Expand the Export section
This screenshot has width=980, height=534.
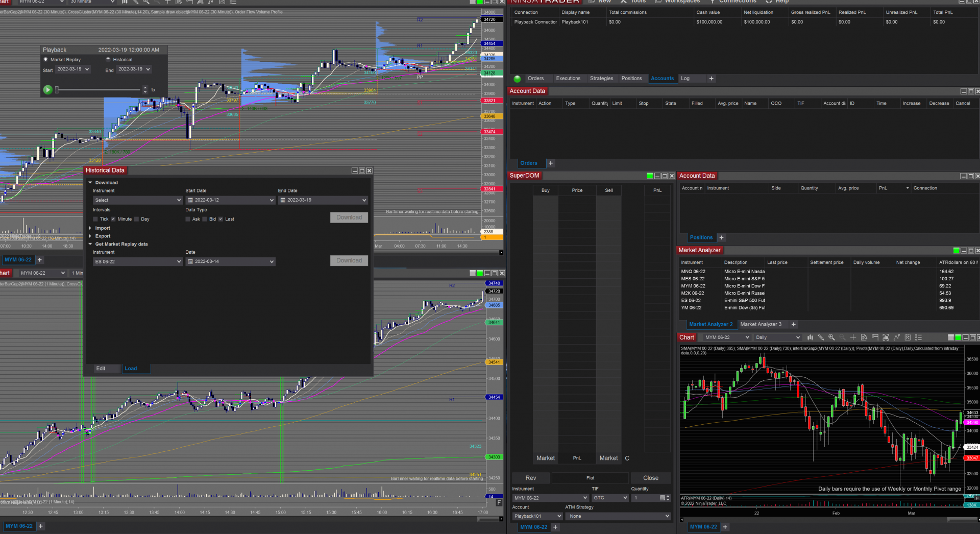click(x=90, y=236)
